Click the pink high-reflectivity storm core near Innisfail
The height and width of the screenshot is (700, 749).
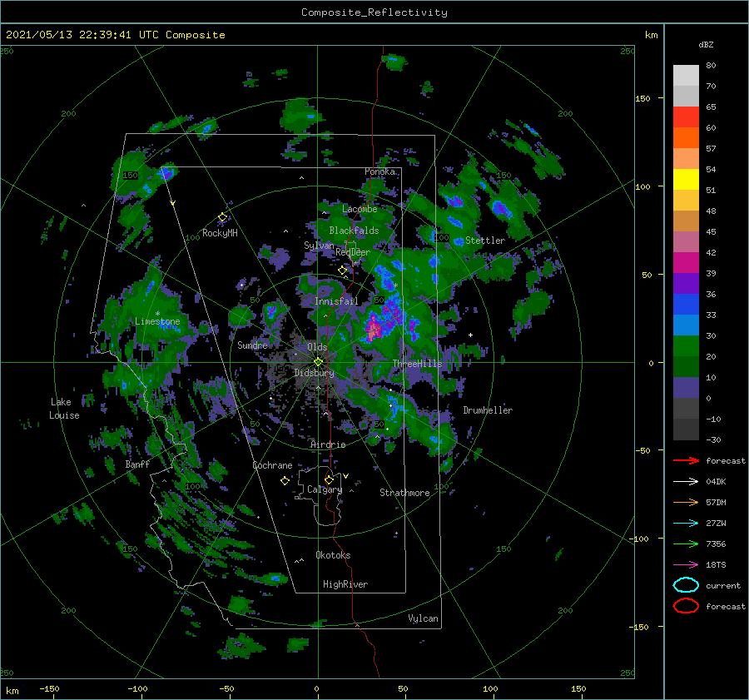[x=373, y=328]
